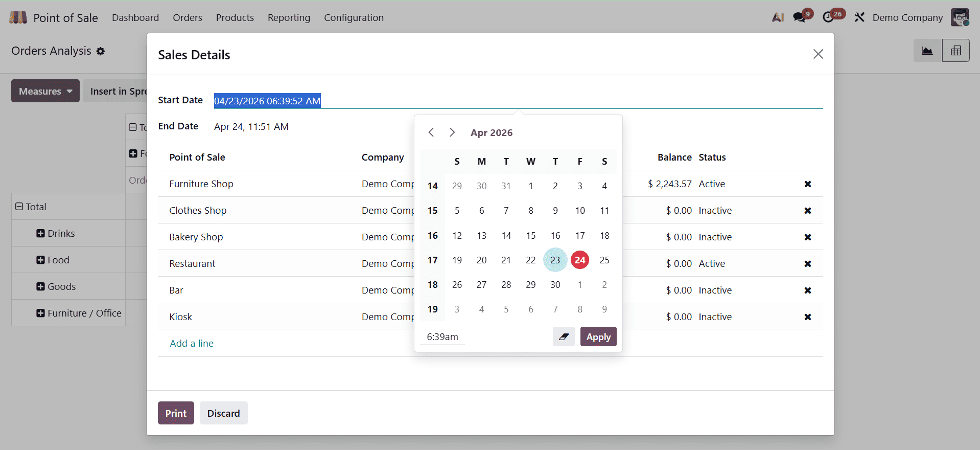Remove the Clothes Shop row

tap(808, 211)
